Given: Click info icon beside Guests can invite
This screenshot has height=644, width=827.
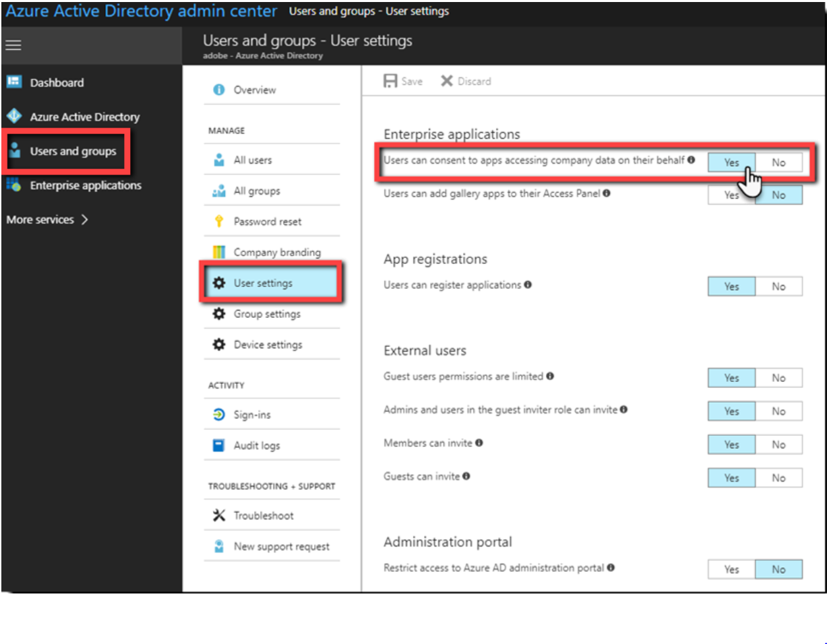Looking at the screenshot, I should point(466,476).
